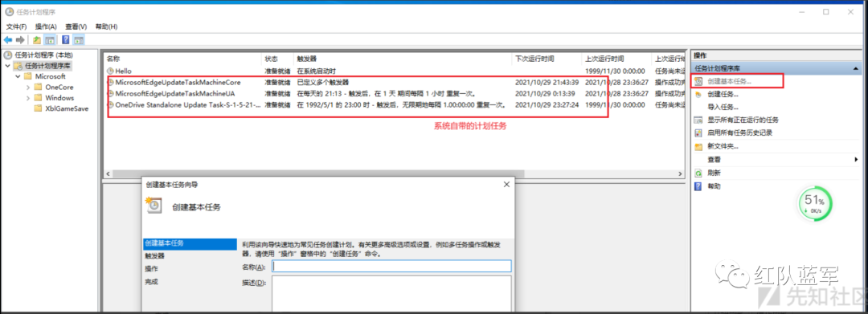Select the Windows folder in the tree
Image resolution: width=868 pixels, height=314 pixels.
59,98
